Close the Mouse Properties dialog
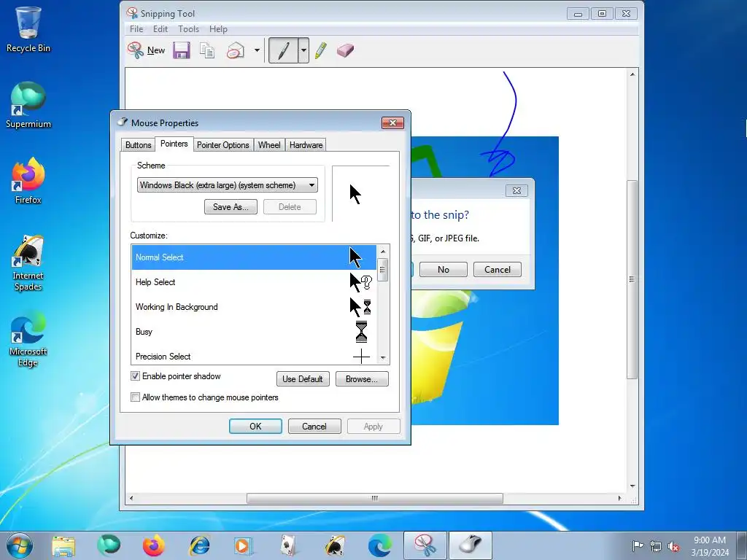Image resolution: width=747 pixels, height=560 pixels. 392,122
